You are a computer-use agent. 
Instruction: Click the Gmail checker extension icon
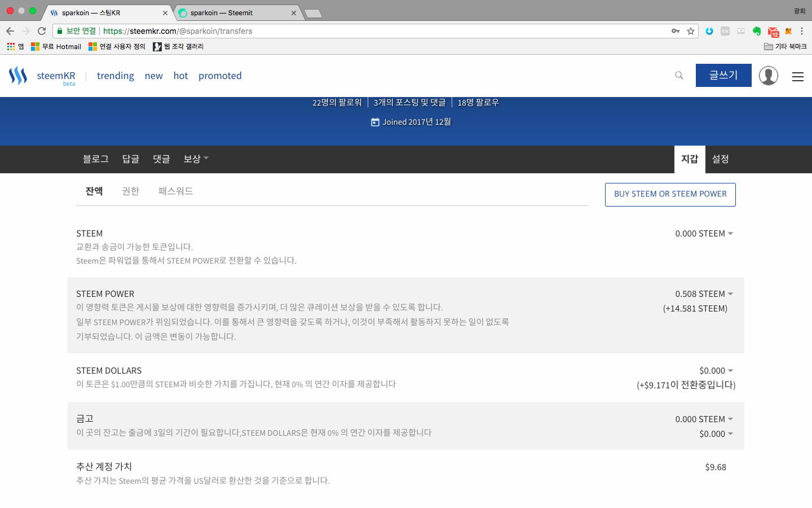point(773,32)
